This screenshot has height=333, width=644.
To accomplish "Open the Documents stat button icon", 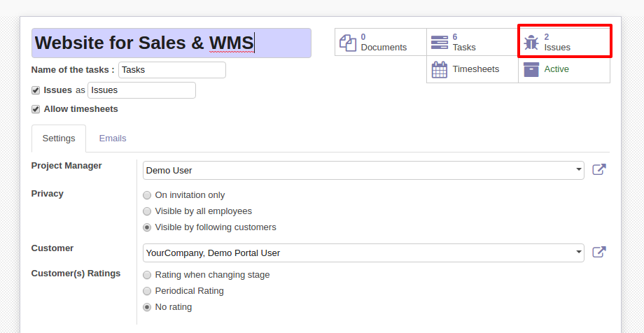I will [348, 43].
